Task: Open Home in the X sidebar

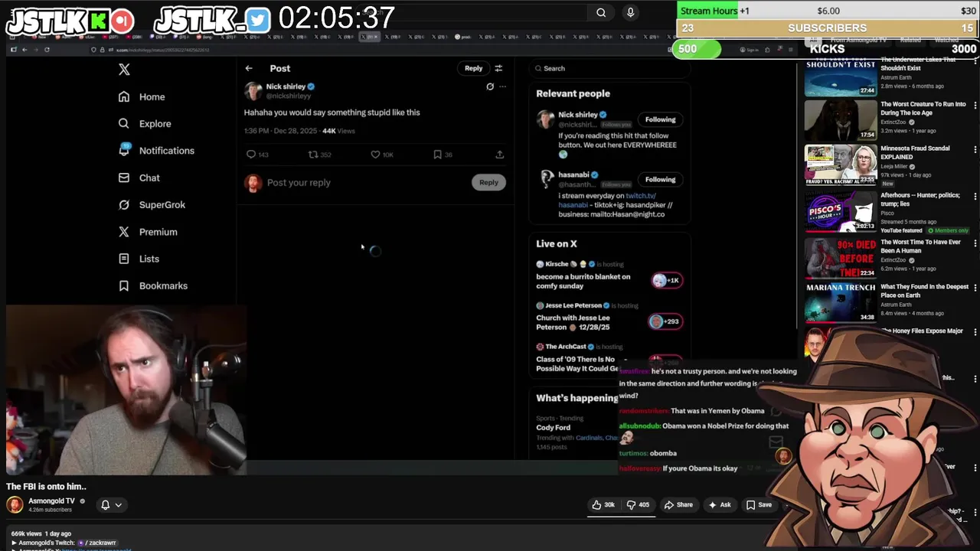Action: tap(142, 96)
